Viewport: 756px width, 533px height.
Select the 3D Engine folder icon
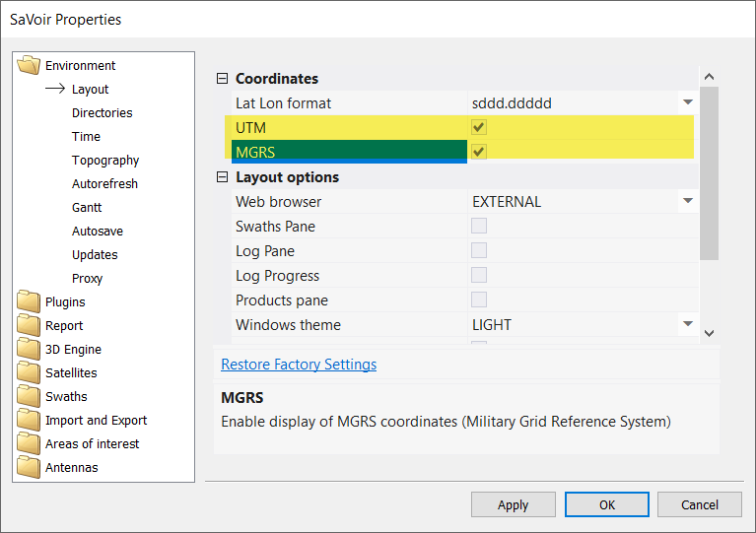pyautogui.click(x=29, y=350)
